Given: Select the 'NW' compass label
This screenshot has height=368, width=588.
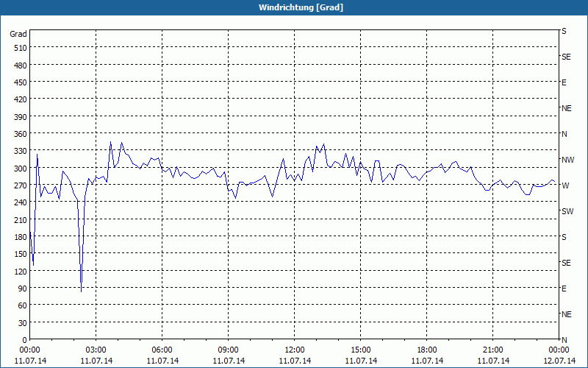Looking at the screenshot, I should tap(567, 160).
